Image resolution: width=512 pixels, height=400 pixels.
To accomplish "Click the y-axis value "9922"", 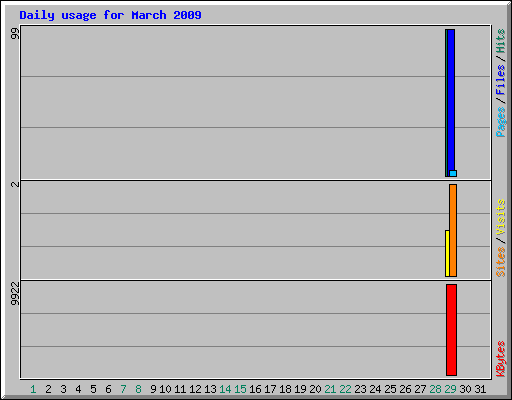I will coord(15,294).
